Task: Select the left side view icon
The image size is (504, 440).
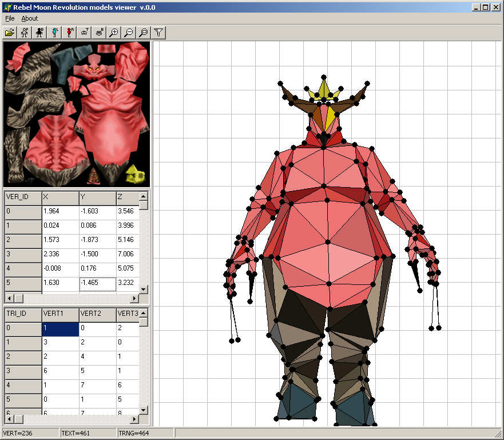Action: 54,33
